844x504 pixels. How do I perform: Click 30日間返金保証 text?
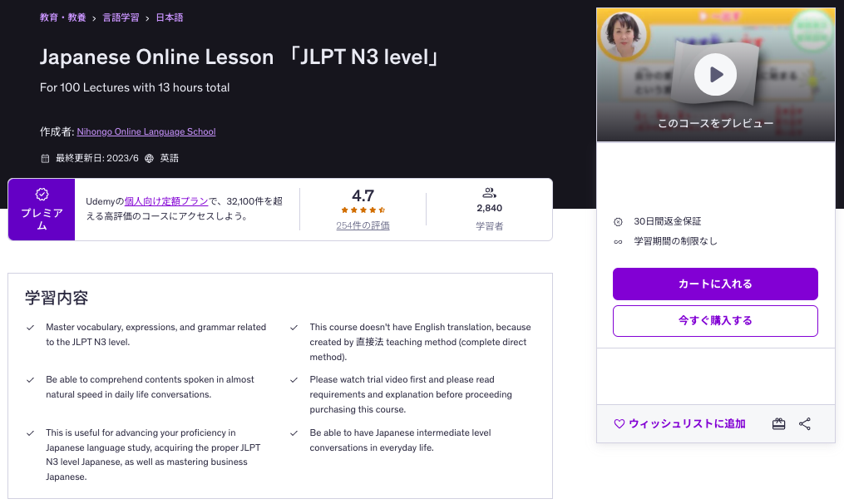(x=668, y=221)
